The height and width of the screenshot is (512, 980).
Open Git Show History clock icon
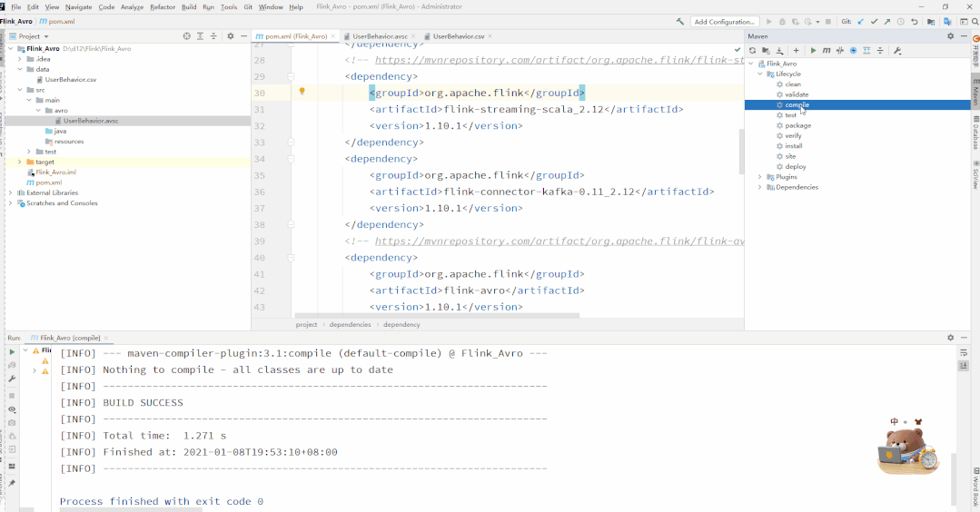[901, 21]
